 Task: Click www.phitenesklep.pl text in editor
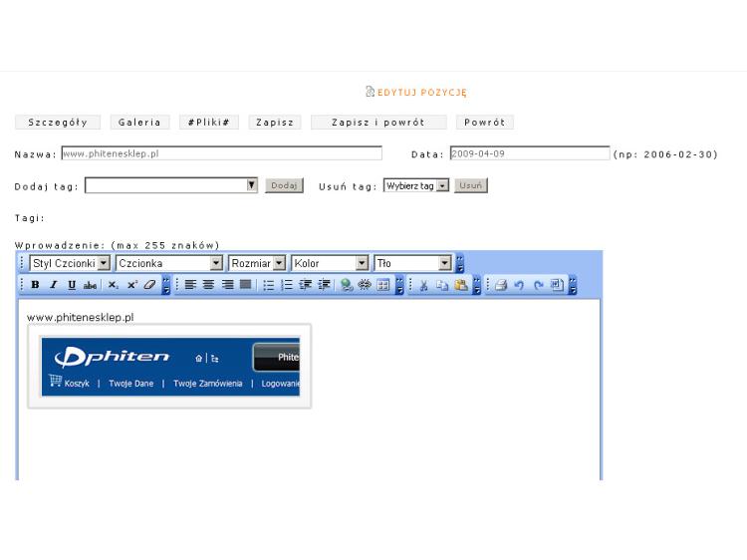[x=80, y=317]
